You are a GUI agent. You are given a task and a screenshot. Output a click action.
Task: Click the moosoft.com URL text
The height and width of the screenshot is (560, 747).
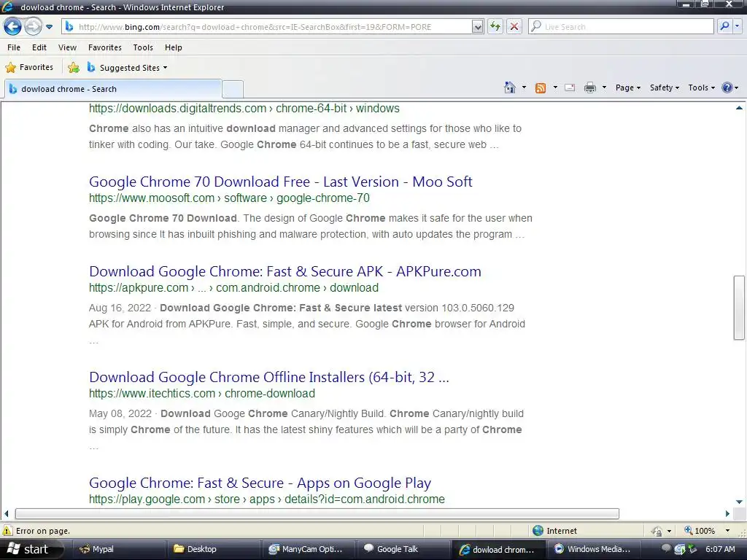point(229,198)
